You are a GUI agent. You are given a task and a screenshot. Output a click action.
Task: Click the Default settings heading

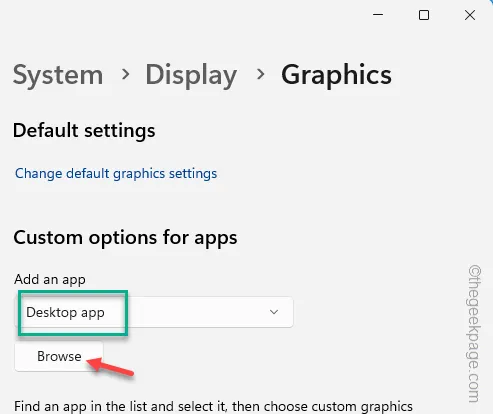point(84,130)
